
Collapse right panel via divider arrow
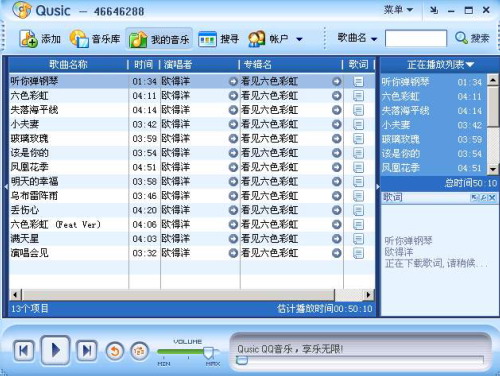pos(378,187)
